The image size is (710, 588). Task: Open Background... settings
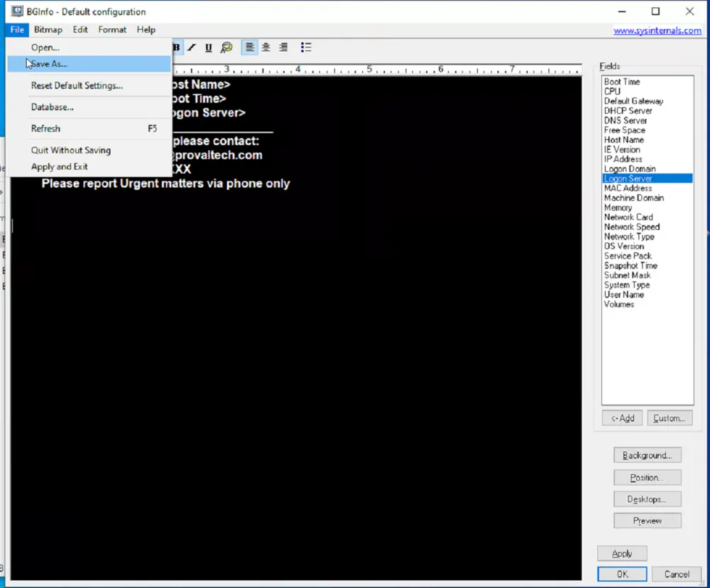[x=647, y=454]
